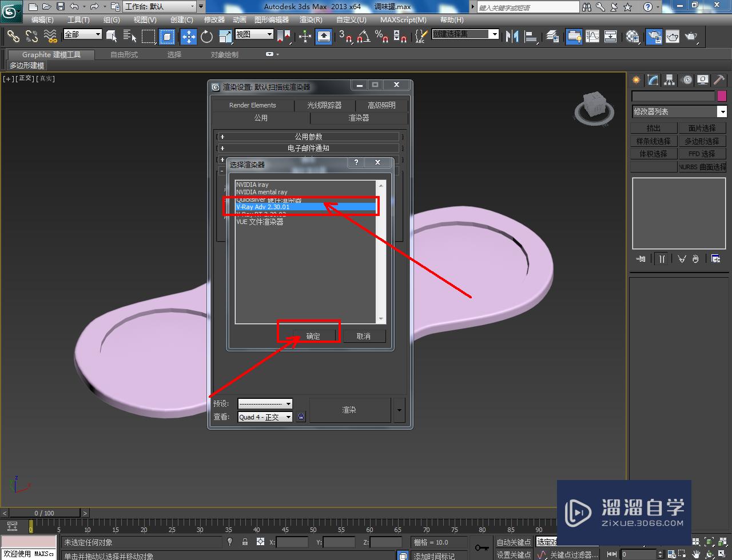Switch to the Renderer tab in Render Setup
Image resolution: width=732 pixels, height=560 pixels.
359,118
